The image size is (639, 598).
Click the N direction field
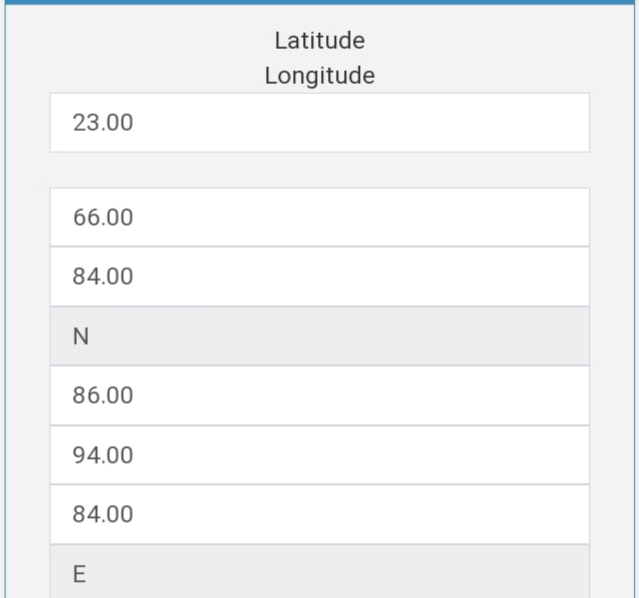click(x=319, y=336)
